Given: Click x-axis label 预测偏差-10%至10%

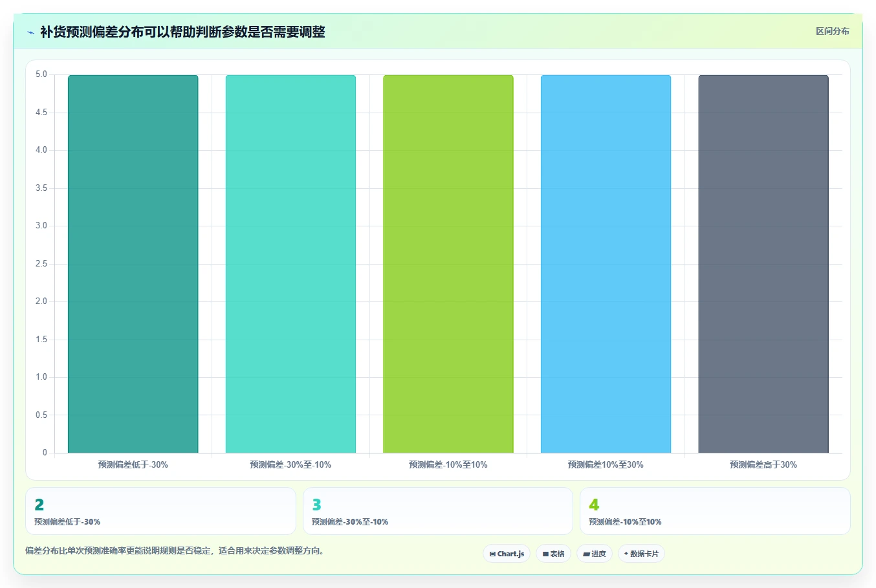Looking at the screenshot, I should [448, 464].
